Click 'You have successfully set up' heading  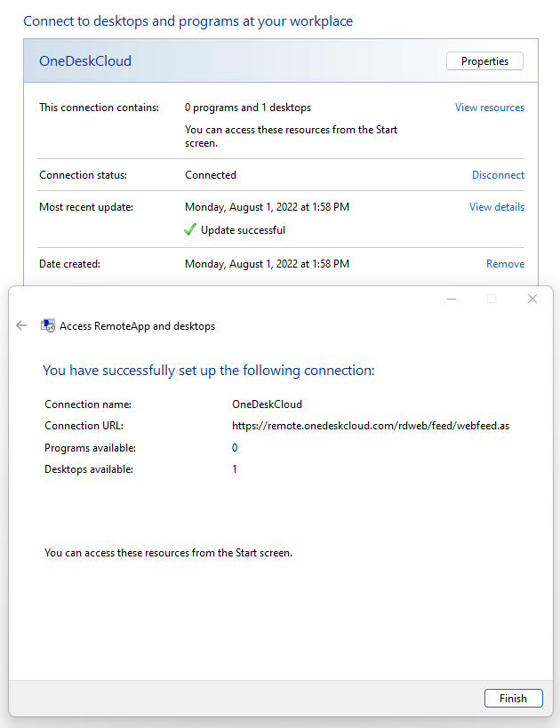(209, 370)
